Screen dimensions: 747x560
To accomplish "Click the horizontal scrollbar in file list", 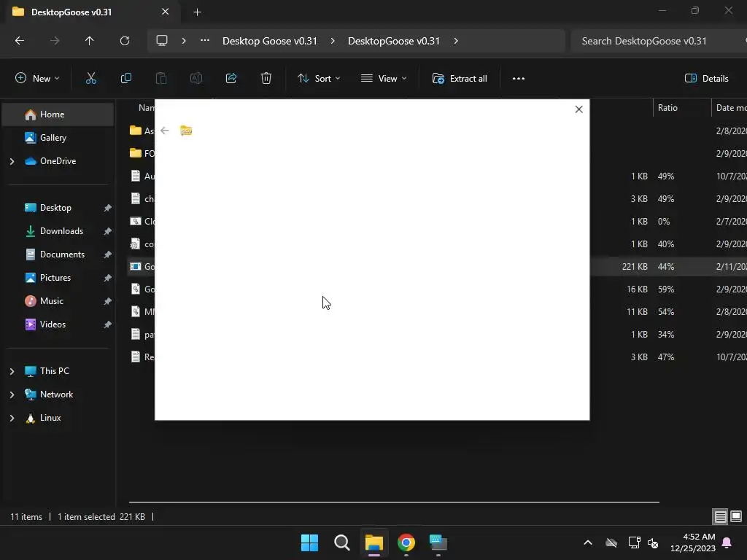I will pos(394,502).
